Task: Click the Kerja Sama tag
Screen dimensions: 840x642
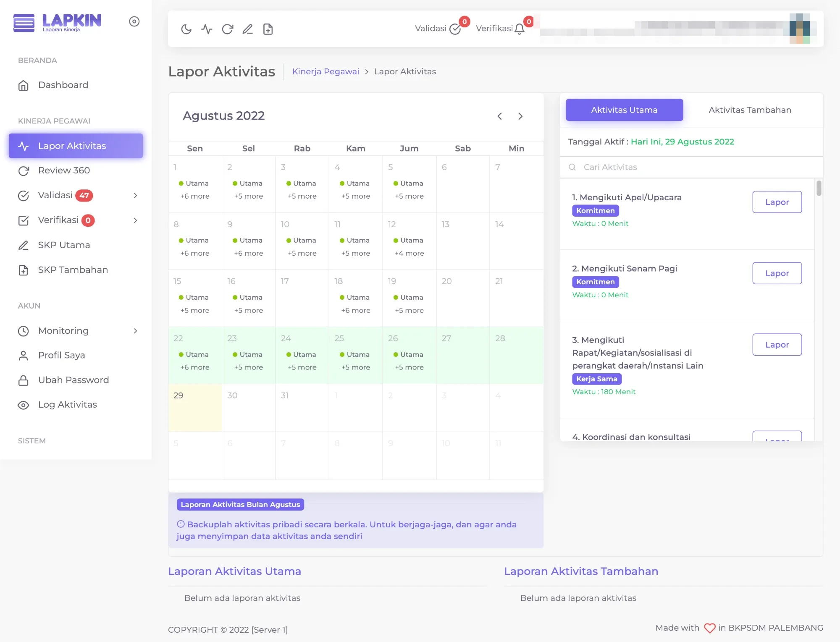Action: [x=596, y=379]
